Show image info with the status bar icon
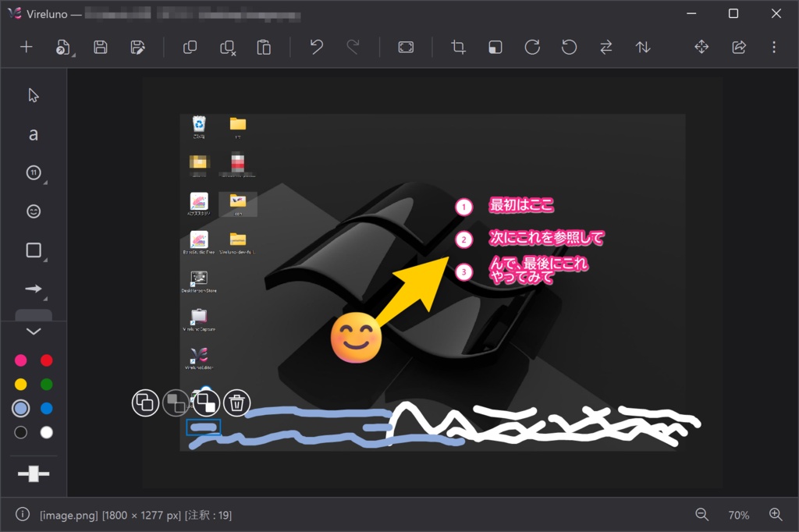 pyautogui.click(x=23, y=514)
